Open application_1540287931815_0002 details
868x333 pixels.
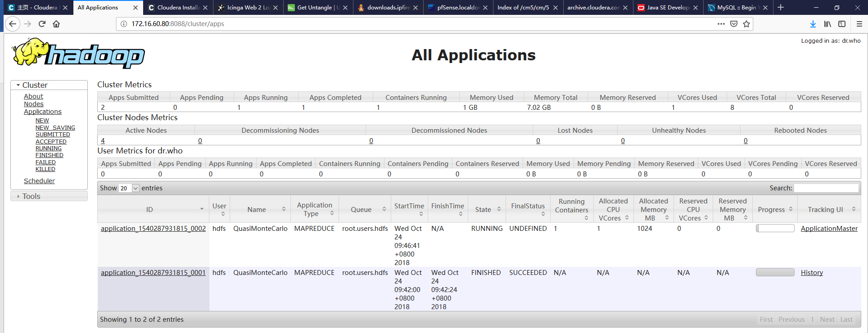pos(153,229)
